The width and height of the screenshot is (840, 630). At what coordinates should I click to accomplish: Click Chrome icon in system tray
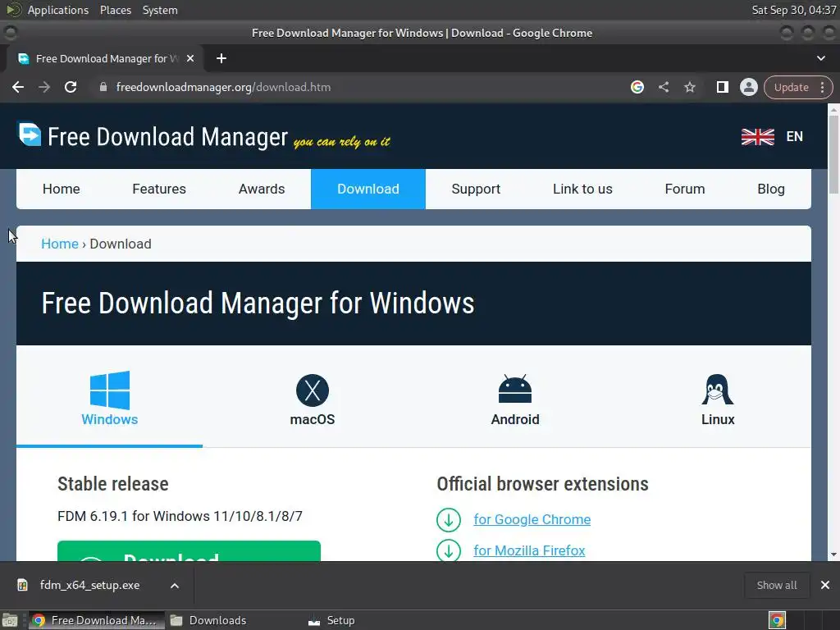[x=777, y=620]
